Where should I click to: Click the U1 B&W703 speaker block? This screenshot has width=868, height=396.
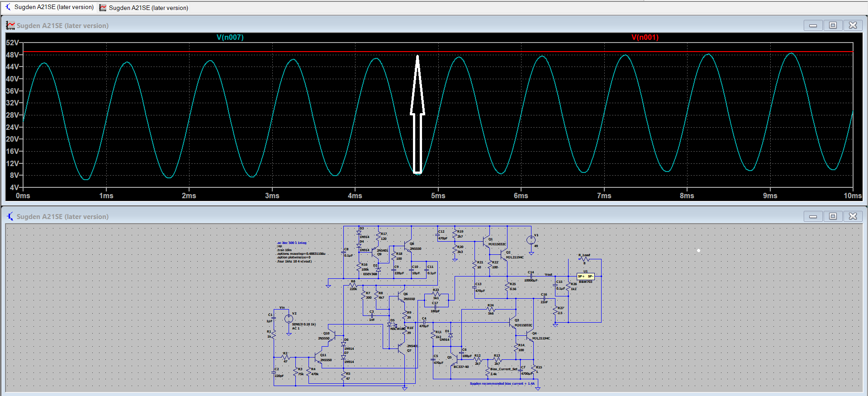click(585, 276)
